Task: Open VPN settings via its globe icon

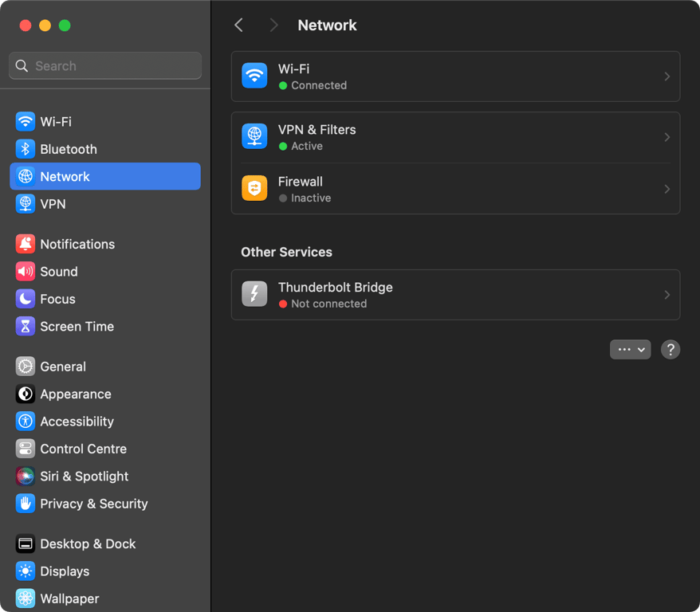Action: (25, 204)
